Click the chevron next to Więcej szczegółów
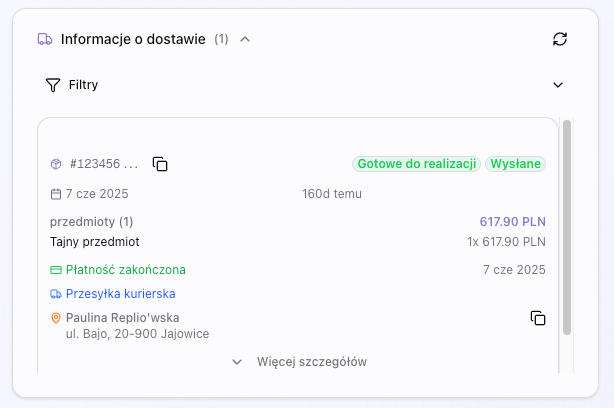 [x=237, y=362]
